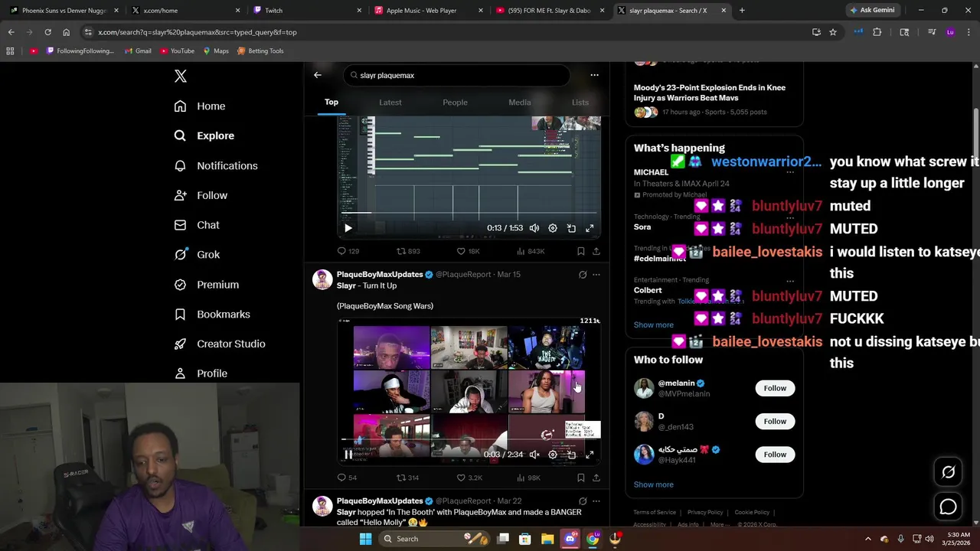The width and height of the screenshot is (980, 551).
Task: Open more options beside the search box
Action: click(594, 75)
